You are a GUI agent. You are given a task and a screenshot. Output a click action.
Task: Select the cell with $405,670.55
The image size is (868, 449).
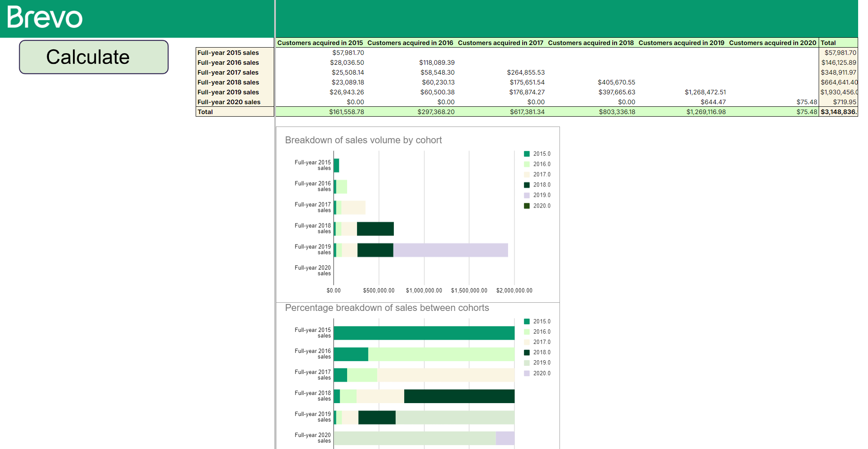tap(592, 82)
